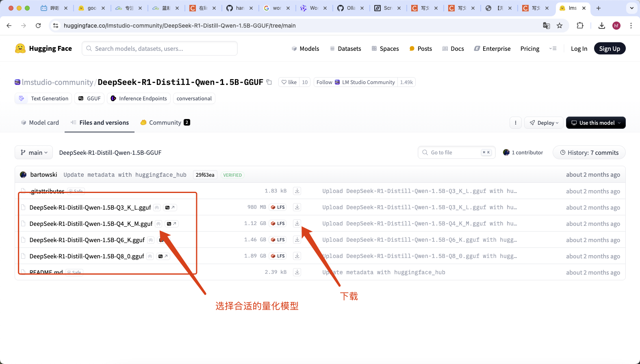Open the Use this model dropdown

click(x=596, y=123)
